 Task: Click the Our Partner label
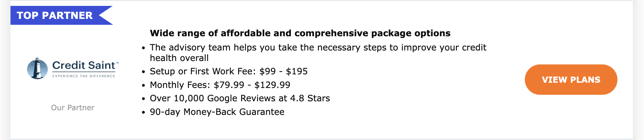73,107
